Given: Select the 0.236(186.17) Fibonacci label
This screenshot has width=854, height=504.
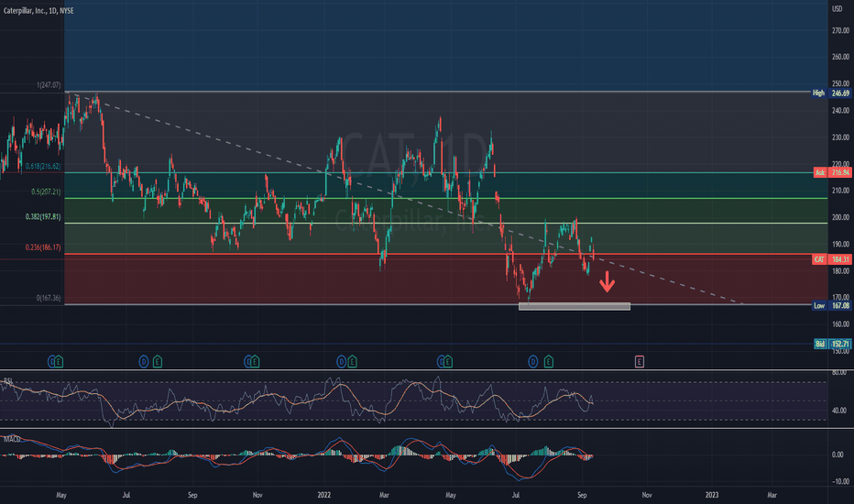Looking at the screenshot, I should pos(43,247).
